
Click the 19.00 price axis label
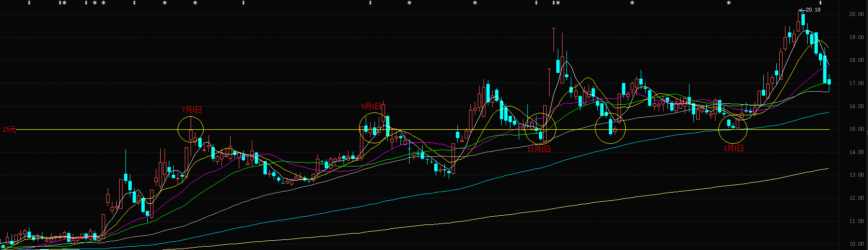(x=856, y=37)
